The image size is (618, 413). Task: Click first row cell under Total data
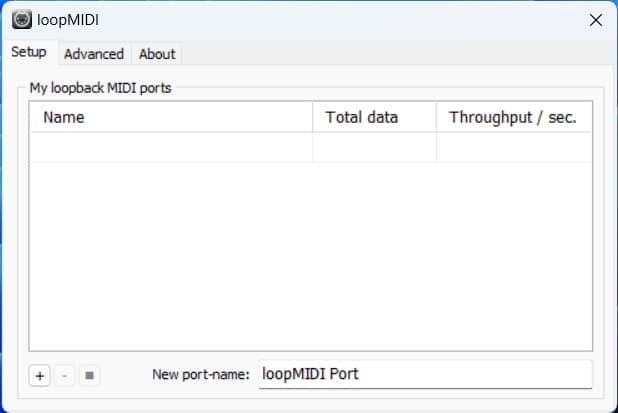pyautogui.click(x=374, y=147)
